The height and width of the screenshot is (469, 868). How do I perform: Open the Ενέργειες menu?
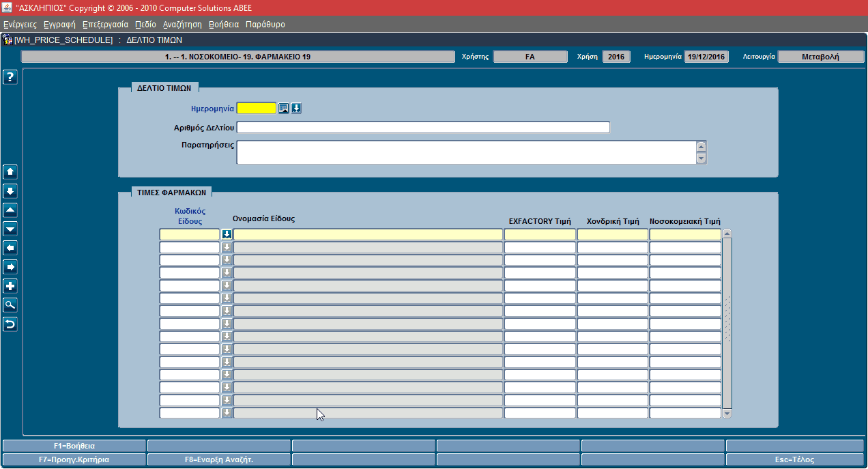[20, 24]
